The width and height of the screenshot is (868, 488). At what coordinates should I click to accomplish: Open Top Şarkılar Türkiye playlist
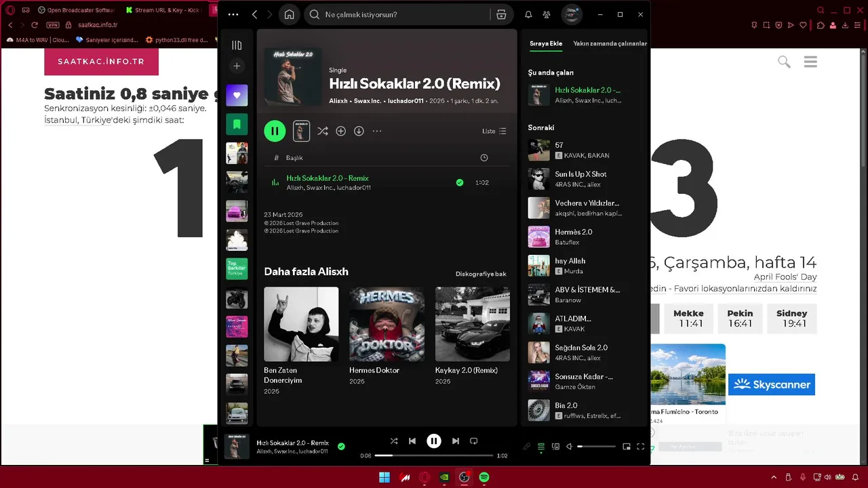click(x=237, y=269)
